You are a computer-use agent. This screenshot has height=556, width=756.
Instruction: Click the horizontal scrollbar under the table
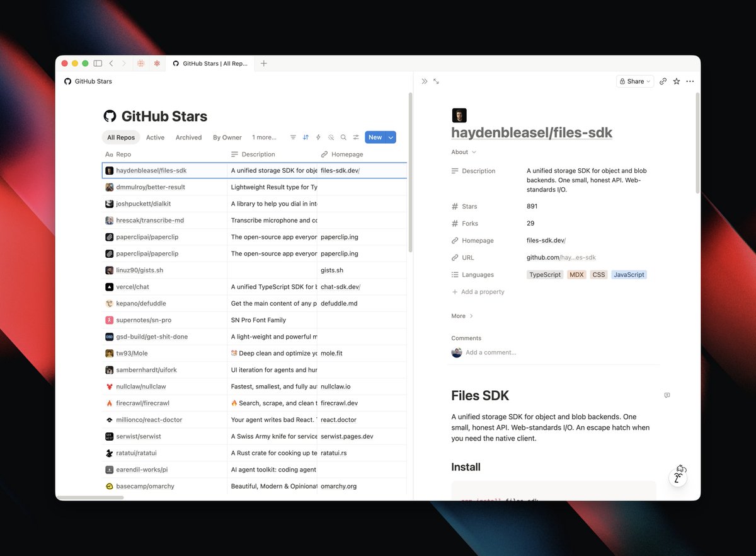click(x=90, y=498)
